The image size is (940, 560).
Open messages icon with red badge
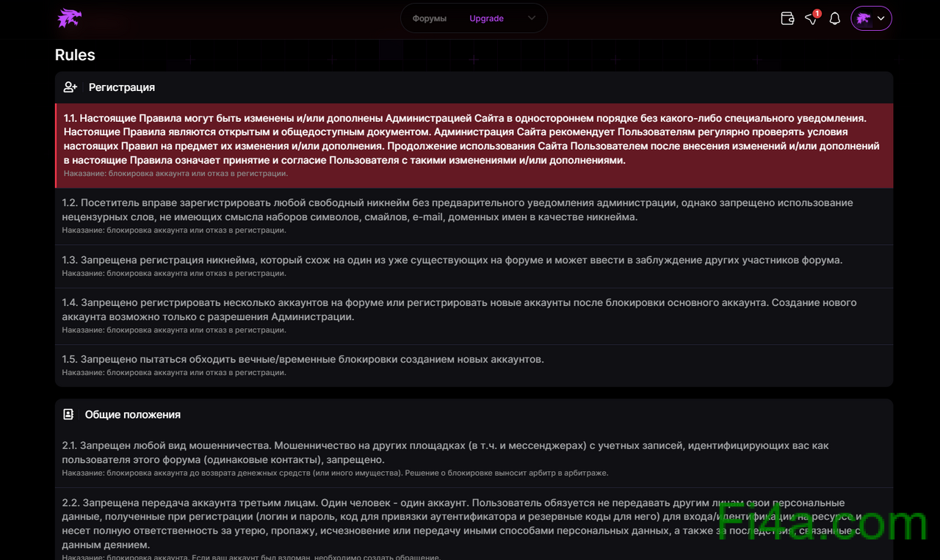(811, 18)
